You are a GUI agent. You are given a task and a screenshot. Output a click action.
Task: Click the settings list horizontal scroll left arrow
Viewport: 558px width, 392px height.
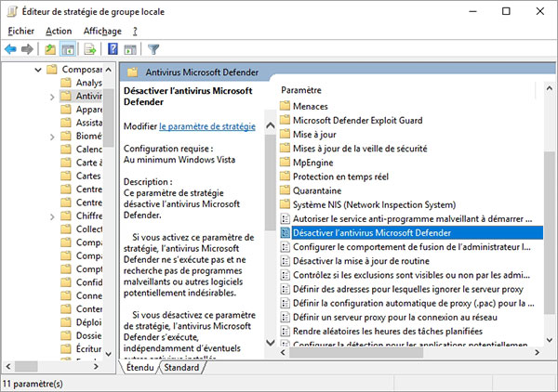[x=283, y=352]
